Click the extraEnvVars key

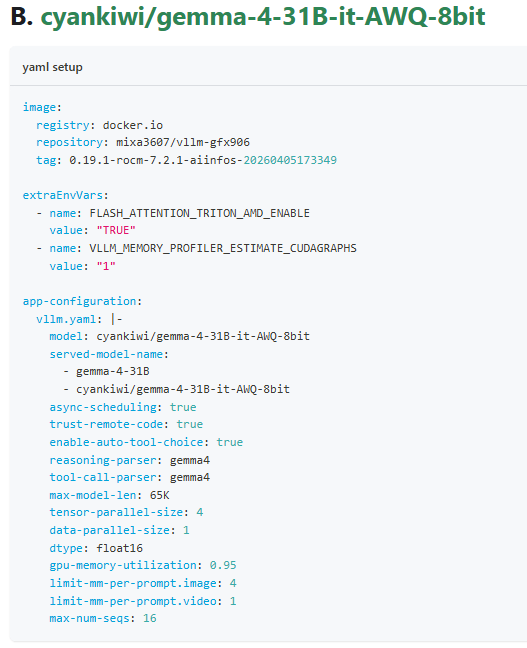point(65,195)
